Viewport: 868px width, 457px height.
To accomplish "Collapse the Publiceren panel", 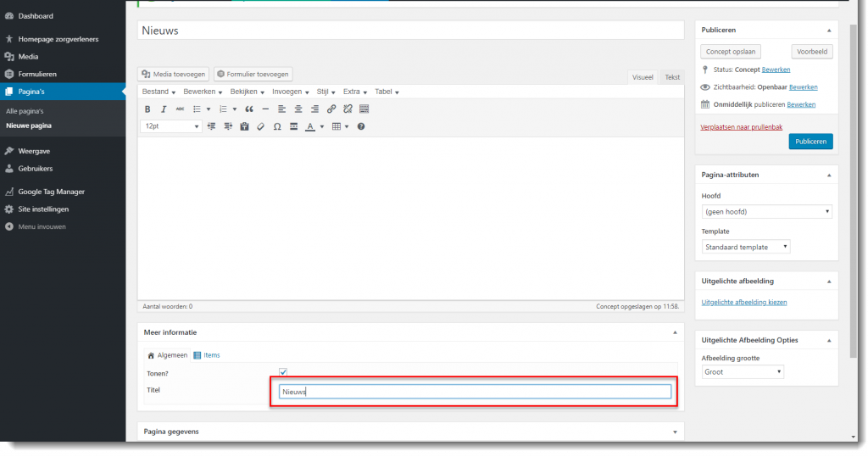I will click(829, 31).
